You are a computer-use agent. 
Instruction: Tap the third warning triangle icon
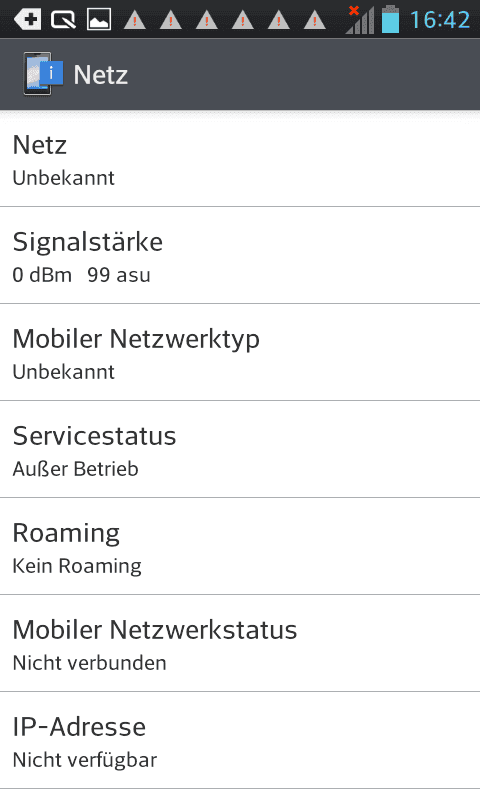click(x=207, y=20)
